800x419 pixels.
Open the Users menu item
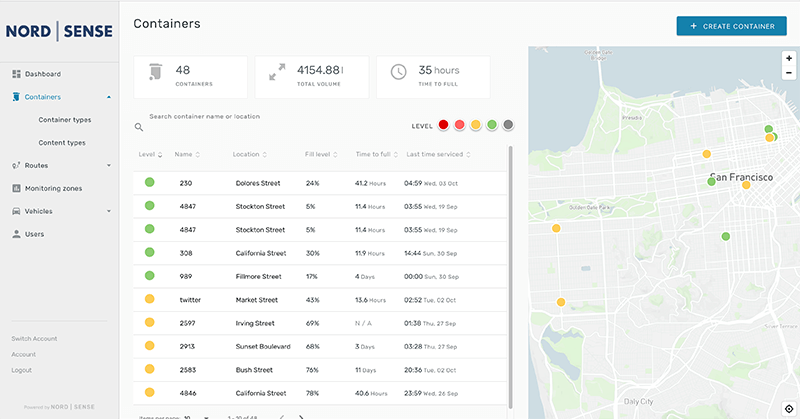click(35, 234)
